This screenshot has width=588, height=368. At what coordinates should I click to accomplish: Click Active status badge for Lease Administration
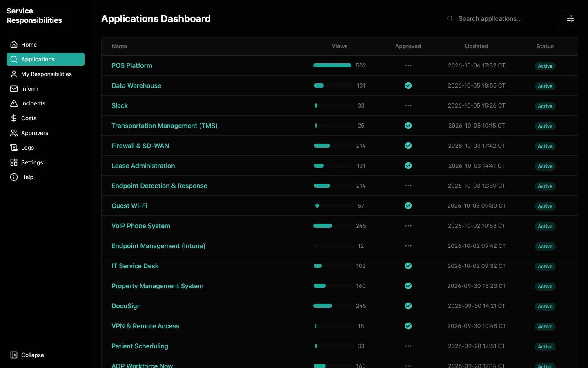click(x=545, y=166)
